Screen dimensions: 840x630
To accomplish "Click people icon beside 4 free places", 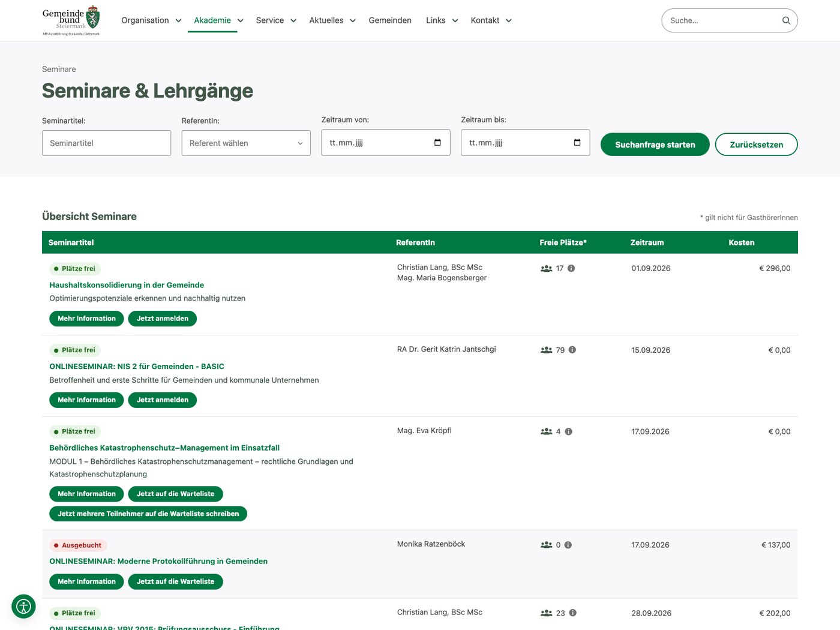I will click(547, 431).
